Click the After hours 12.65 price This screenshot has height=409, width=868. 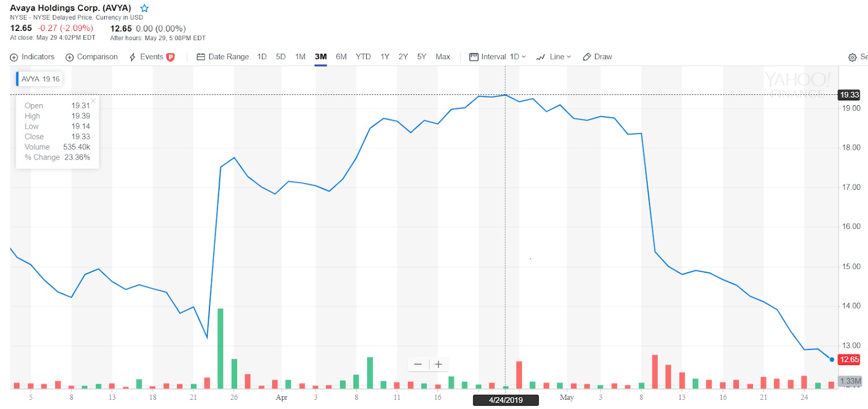(121, 28)
